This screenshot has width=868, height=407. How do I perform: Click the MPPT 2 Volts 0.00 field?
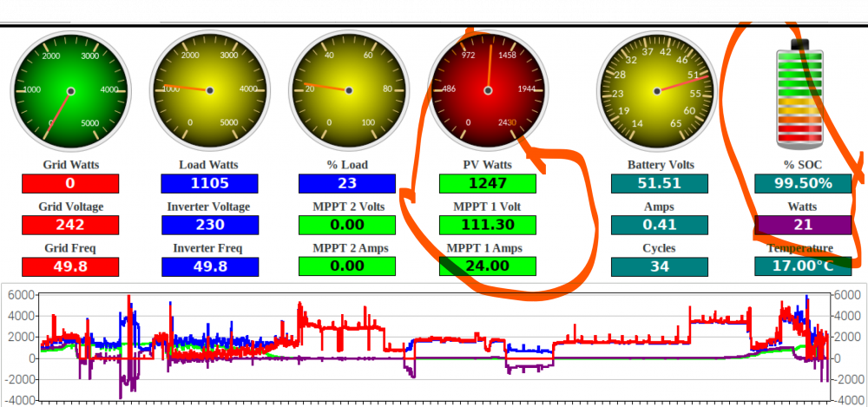tap(347, 225)
